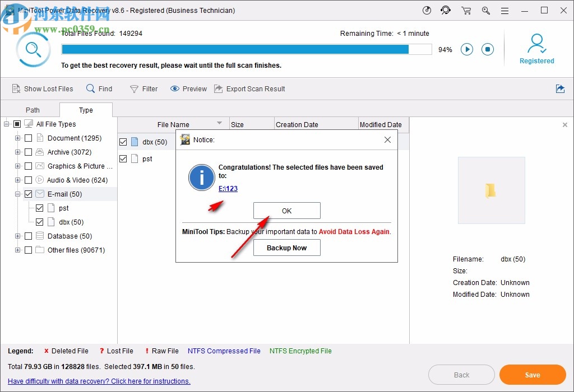Expand the Archive tree node
Viewport: 574px width, 392px height.
17,152
